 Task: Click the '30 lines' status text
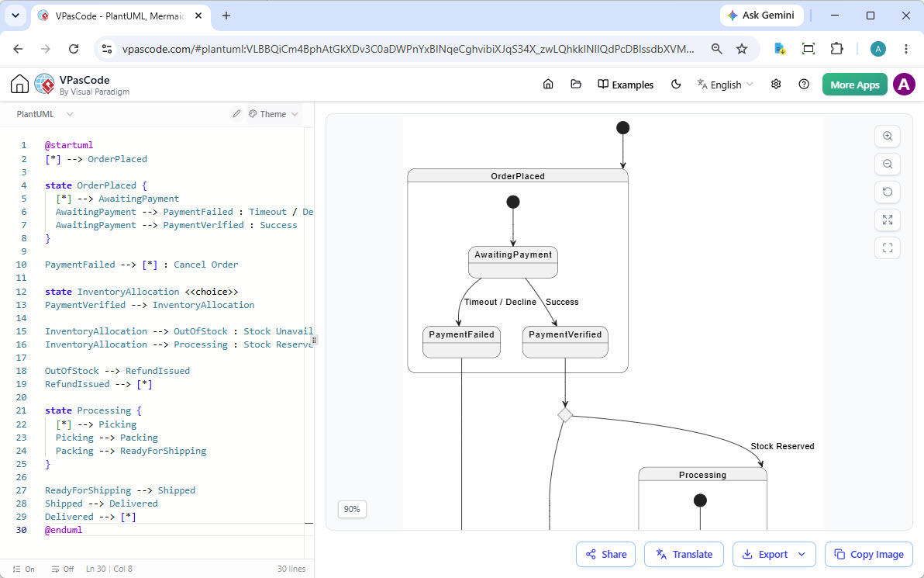pos(291,569)
